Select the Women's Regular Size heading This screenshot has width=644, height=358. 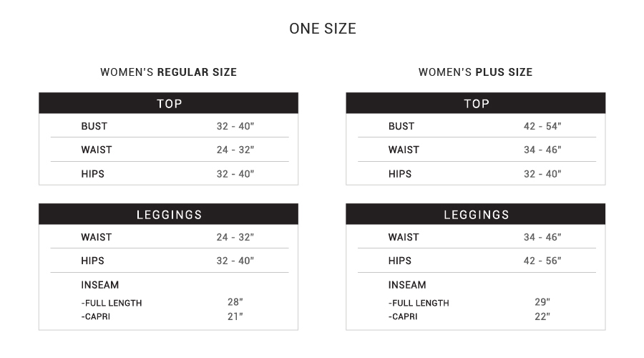(168, 72)
